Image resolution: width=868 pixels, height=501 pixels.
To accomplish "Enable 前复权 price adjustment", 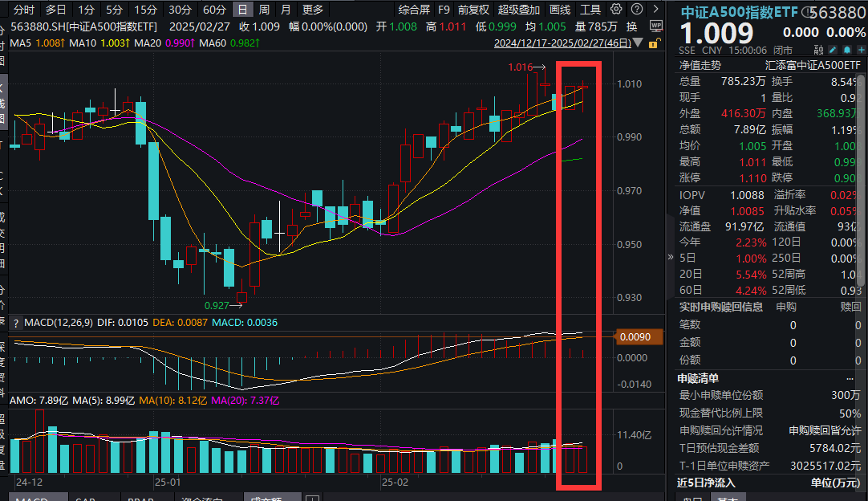I will [x=473, y=10].
